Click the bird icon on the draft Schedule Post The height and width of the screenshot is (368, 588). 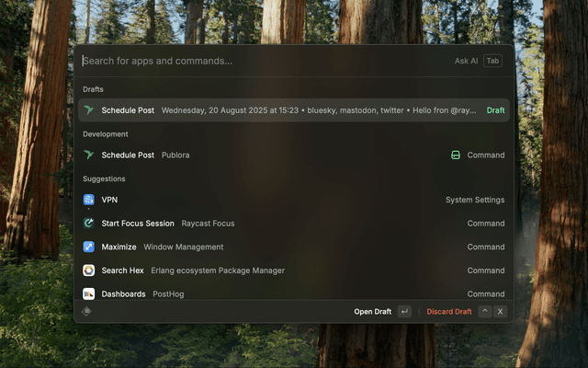click(x=89, y=110)
